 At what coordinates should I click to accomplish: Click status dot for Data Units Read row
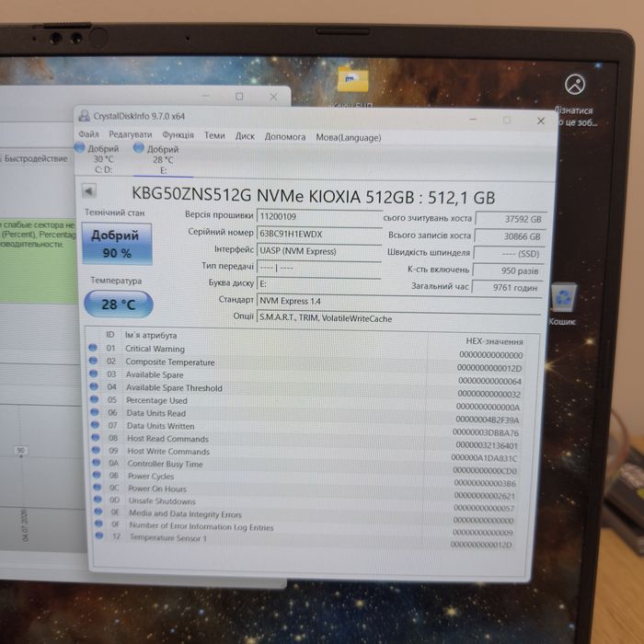95,412
